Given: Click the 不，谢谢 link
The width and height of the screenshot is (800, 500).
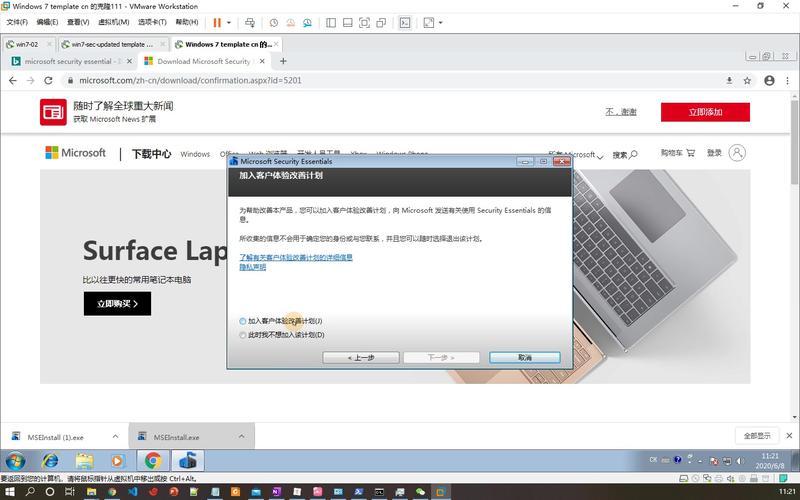Looking at the screenshot, I should coord(620,112).
